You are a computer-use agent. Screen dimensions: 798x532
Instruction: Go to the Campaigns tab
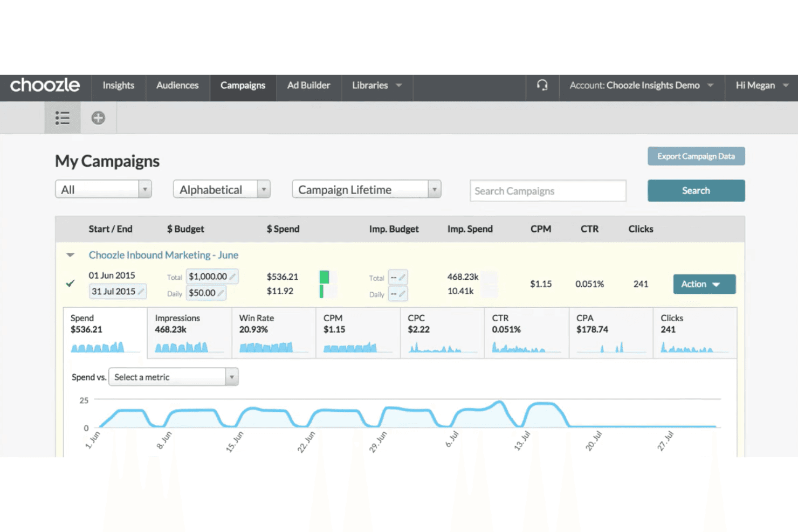(243, 85)
